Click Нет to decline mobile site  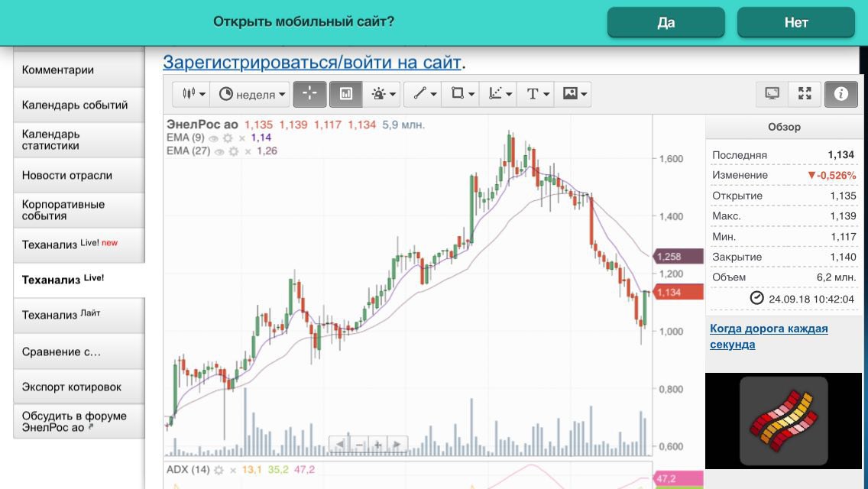click(x=796, y=22)
